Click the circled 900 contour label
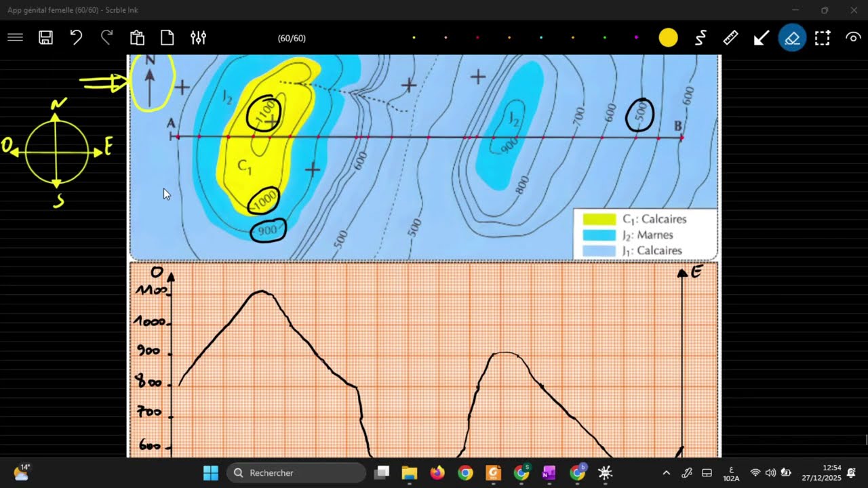The image size is (868, 488). pos(269,230)
